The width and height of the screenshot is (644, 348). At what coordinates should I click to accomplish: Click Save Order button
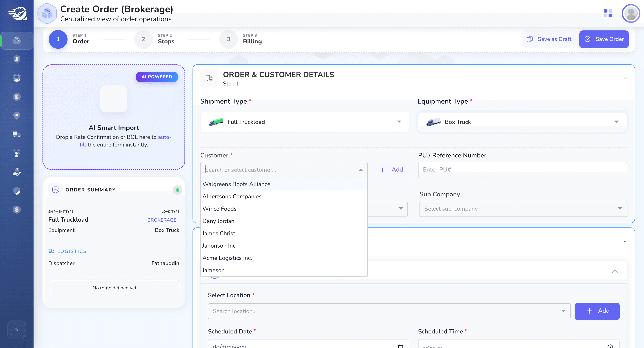point(604,39)
